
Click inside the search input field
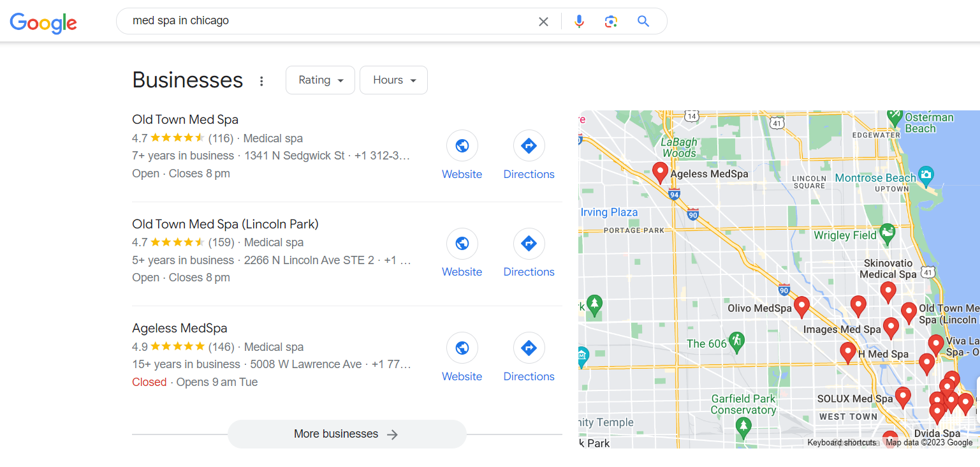pos(319,21)
